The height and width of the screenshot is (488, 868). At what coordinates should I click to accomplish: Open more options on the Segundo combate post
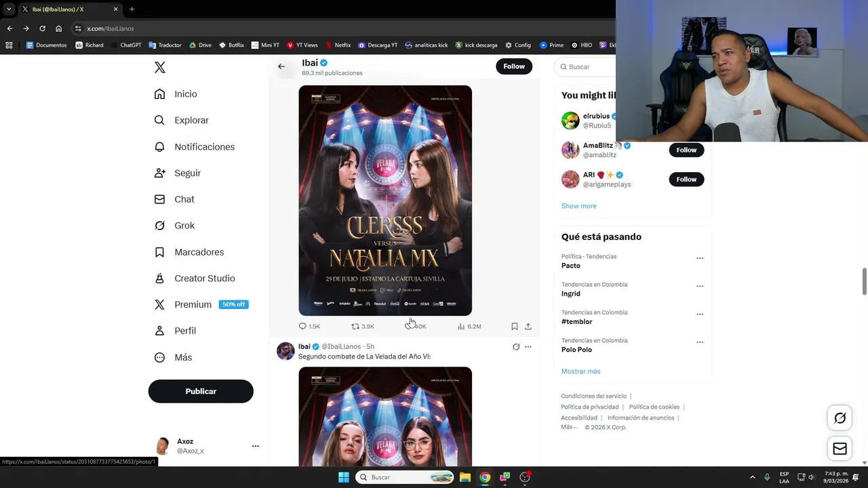point(528,347)
